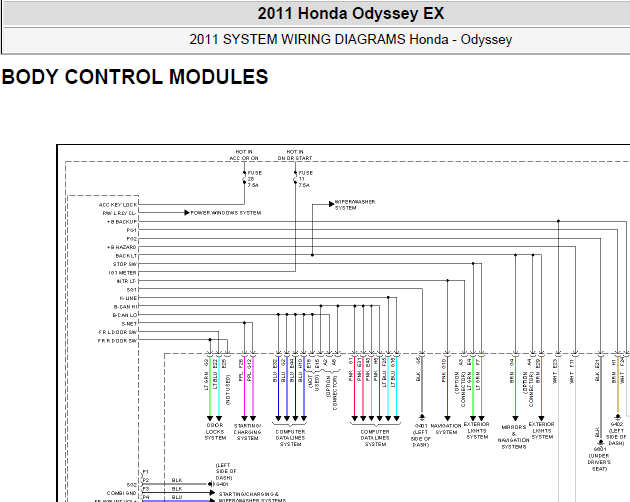This screenshot has width=630, height=502.
Task: Click the '(NOT USED)' label under E16 and E15
Action: point(313,381)
